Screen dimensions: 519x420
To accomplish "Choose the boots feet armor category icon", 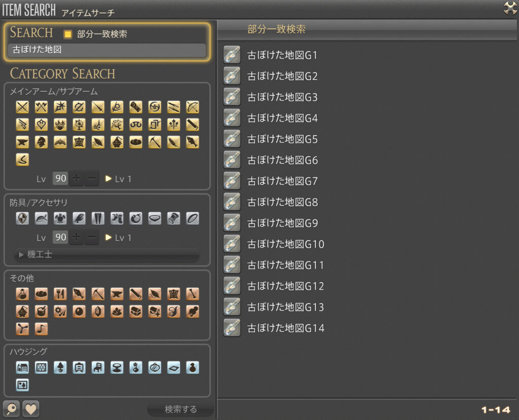I will [x=117, y=218].
